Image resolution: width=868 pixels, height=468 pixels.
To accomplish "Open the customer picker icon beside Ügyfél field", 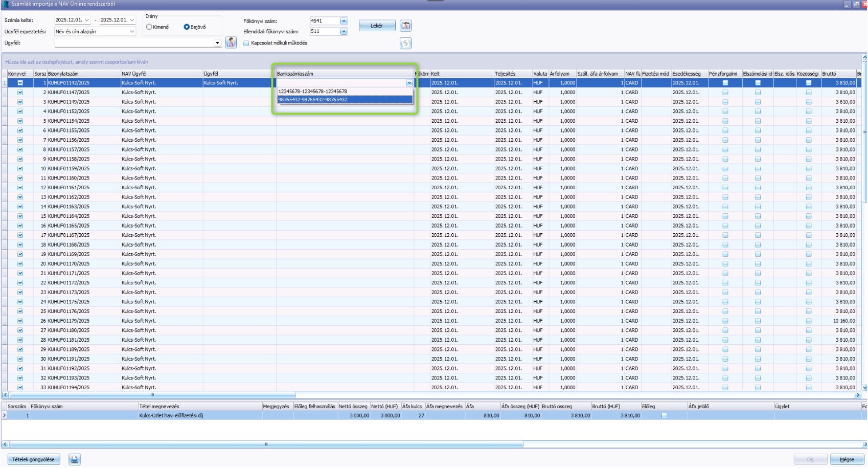I will coord(231,43).
